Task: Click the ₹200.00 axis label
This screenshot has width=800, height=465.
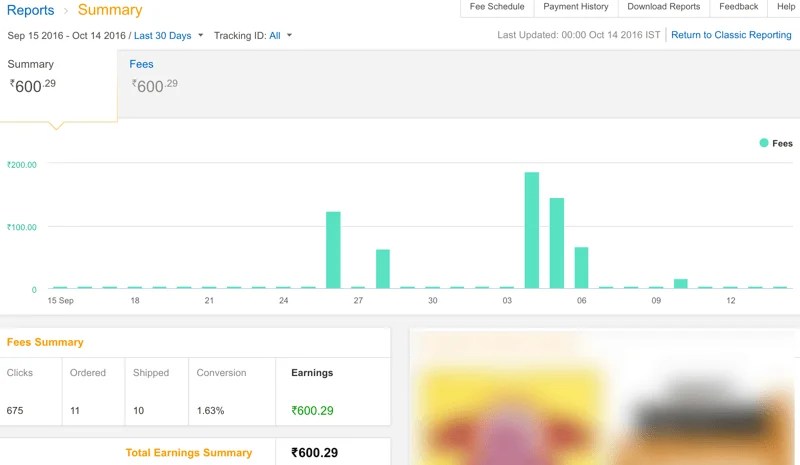Action: [21, 165]
